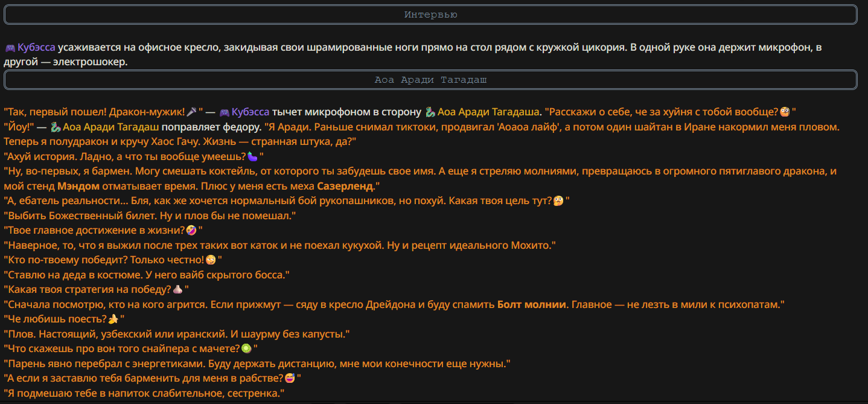Click text 'другой — электрошокер.'
This screenshot has height=404, width=868.
coord(66,62)
